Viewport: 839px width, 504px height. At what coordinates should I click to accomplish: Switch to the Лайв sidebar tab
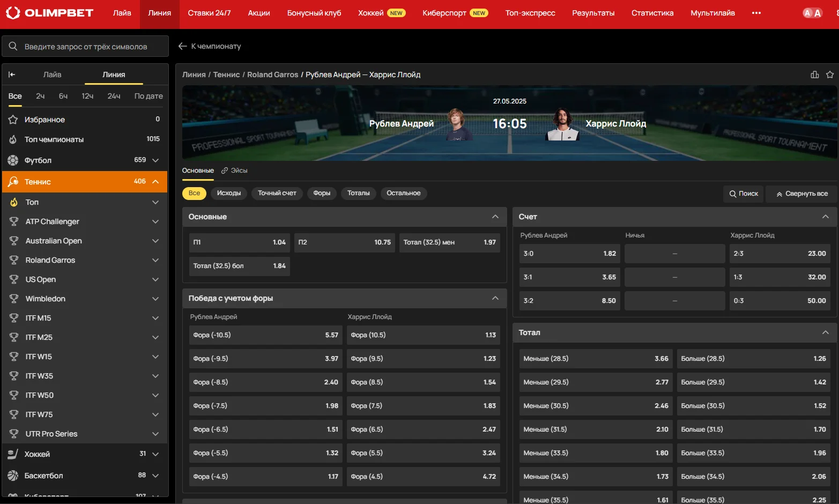52,75
